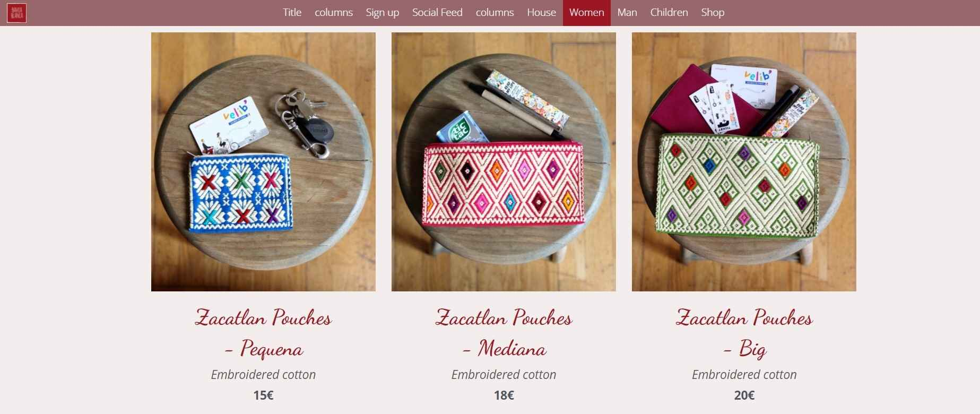Open the Children category
Screen dimensions: 980x414
click(x=669, y=13)
